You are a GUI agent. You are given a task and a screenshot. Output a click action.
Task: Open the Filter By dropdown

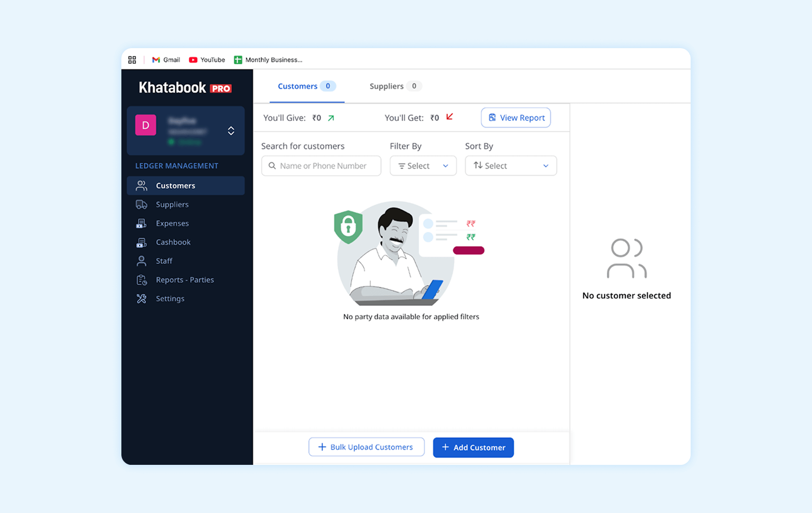pyautogui.click(x=423, y=166)
